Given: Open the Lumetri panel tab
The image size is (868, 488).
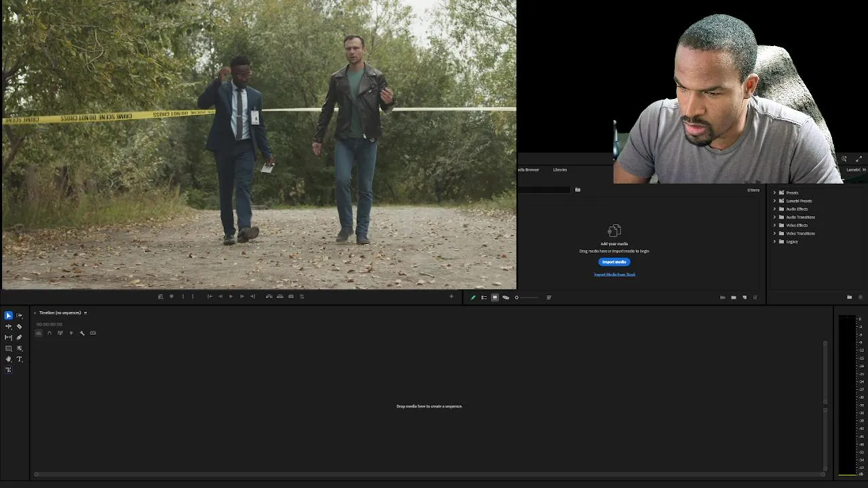Looking at the screenshot, I should (x=853, y=169).
